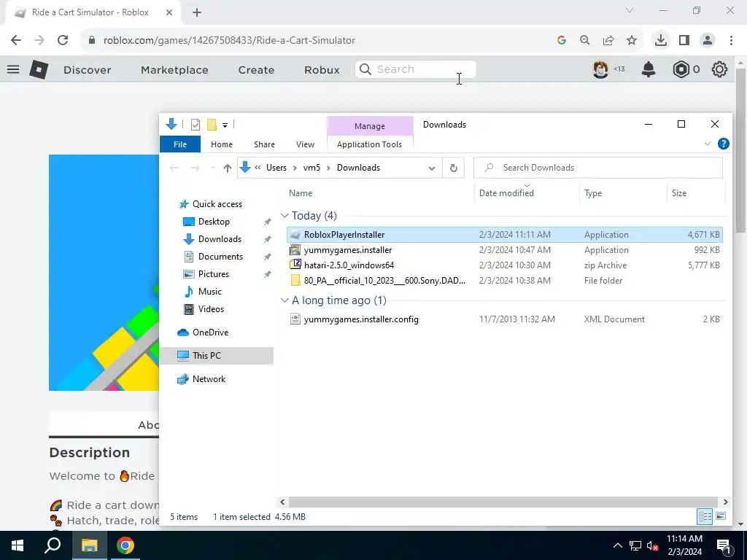Open the Roblox hamburger navigation menu

click(13, 69)
